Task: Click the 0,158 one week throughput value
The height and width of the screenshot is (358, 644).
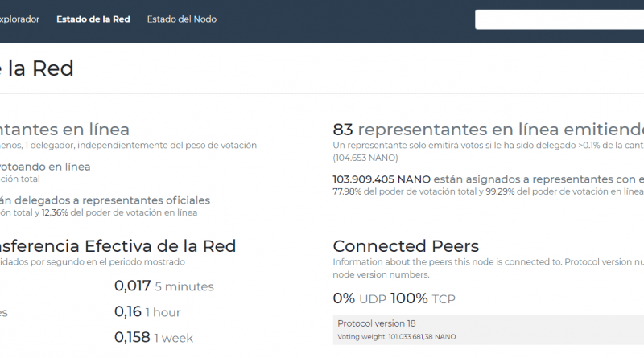Action: tap(132, 338)
